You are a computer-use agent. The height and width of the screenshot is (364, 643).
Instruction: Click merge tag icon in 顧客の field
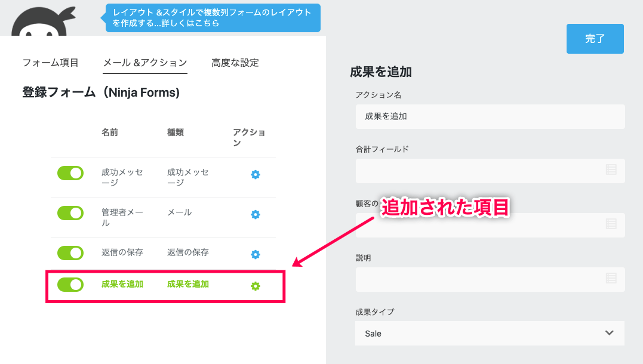611,224
